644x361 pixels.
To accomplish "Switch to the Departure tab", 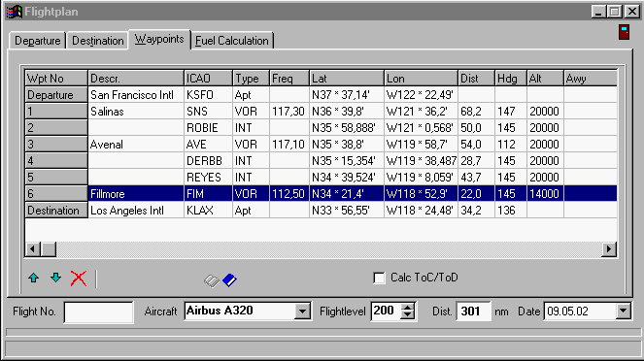I will pos(37,41).
